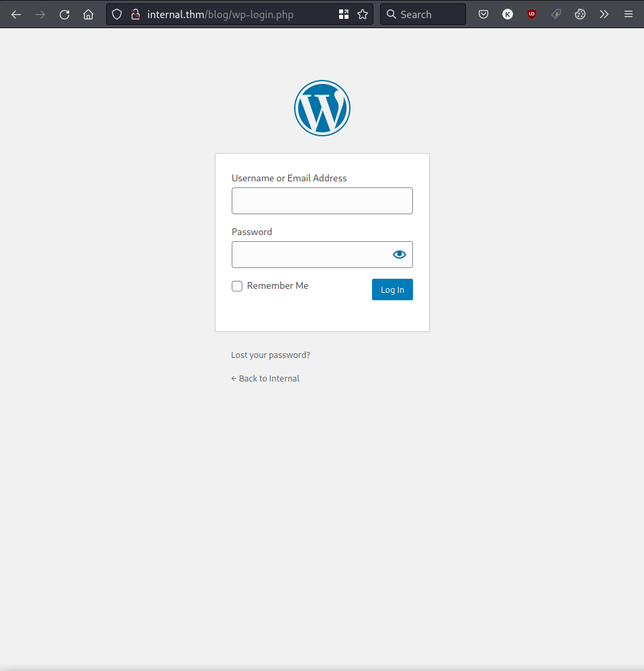
Task: Open the Pocket save icon
Action: pyautogui.click(x=484, y=15)
